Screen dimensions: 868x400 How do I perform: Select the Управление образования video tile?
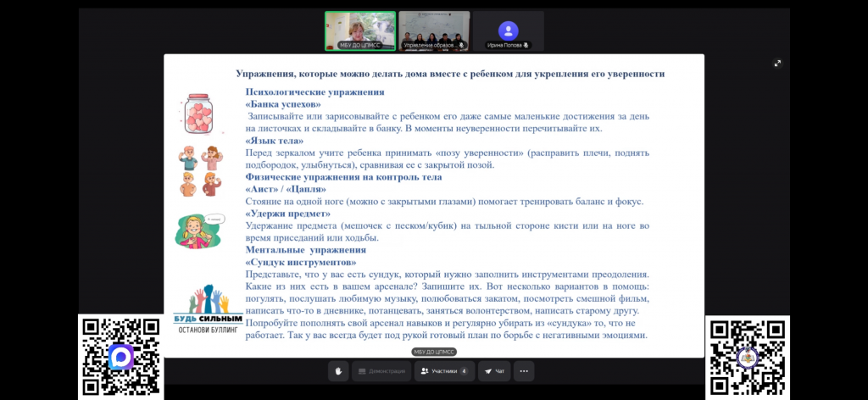click(434, 31)
